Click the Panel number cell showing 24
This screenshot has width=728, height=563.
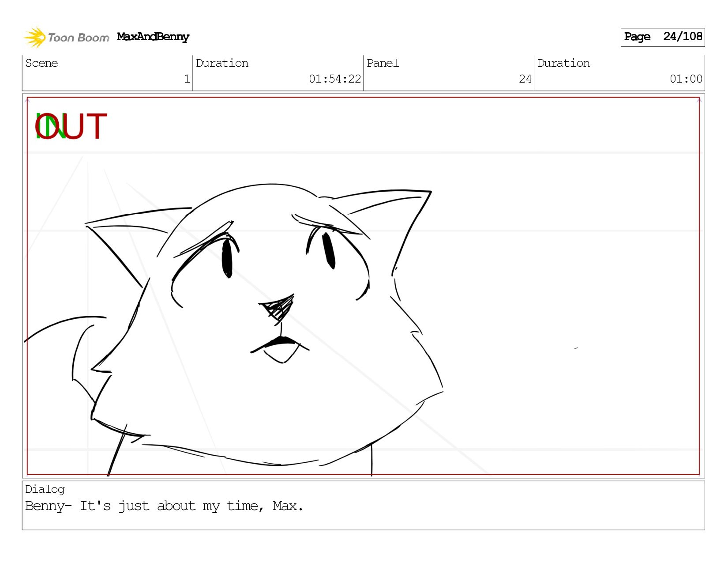(448, 73)
